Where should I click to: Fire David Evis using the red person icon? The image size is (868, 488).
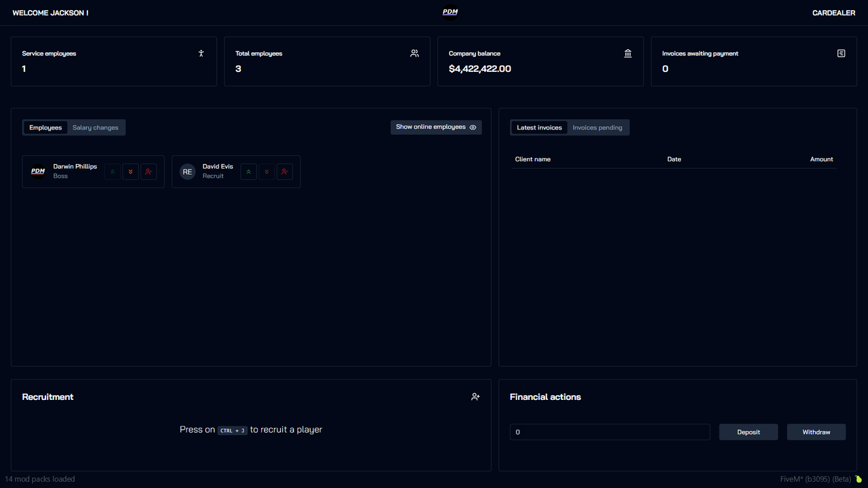(x=285, y=171)
